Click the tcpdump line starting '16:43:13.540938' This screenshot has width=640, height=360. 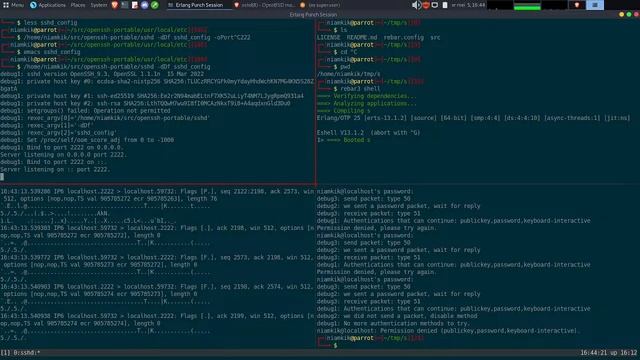[x=157, y=316]
